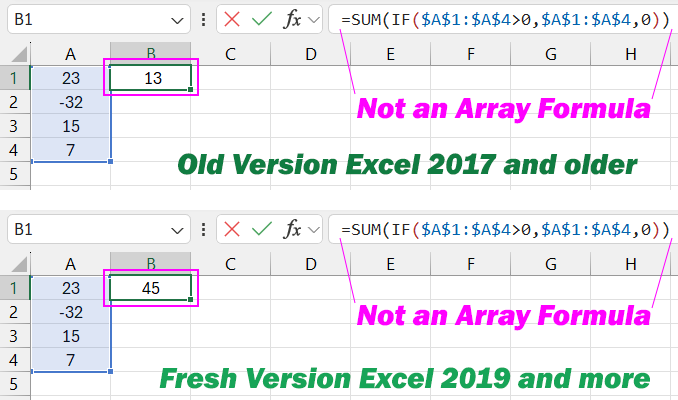Click the fx Insert Function icon in lower formula bar

(293, 230)
